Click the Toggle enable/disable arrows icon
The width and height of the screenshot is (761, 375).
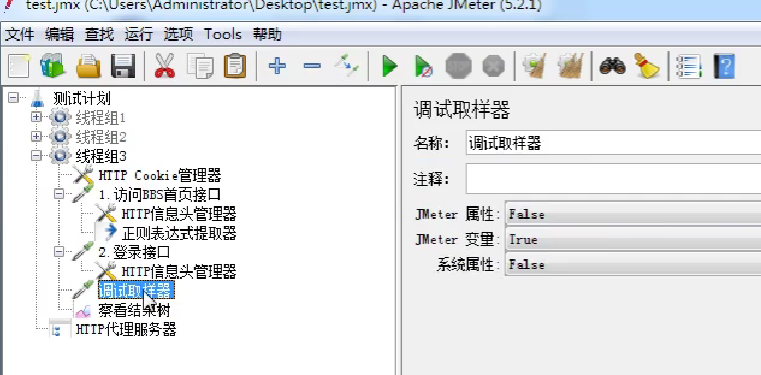coord(347,65)
